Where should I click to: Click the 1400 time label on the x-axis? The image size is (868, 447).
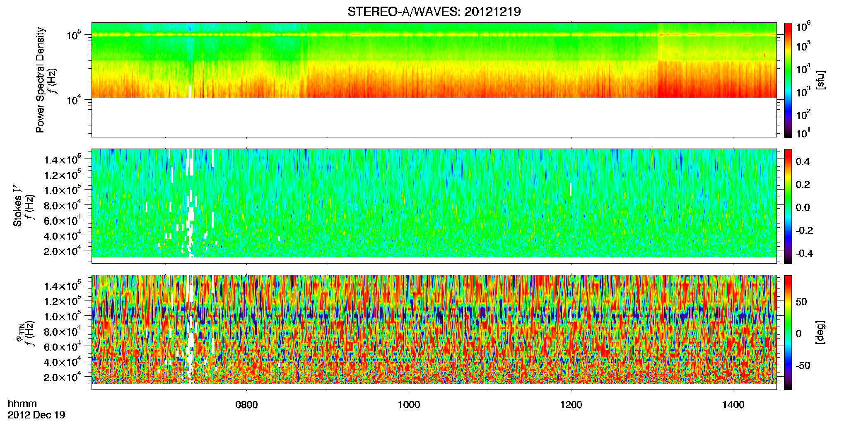pyautogui.click(x=733, y=405)
